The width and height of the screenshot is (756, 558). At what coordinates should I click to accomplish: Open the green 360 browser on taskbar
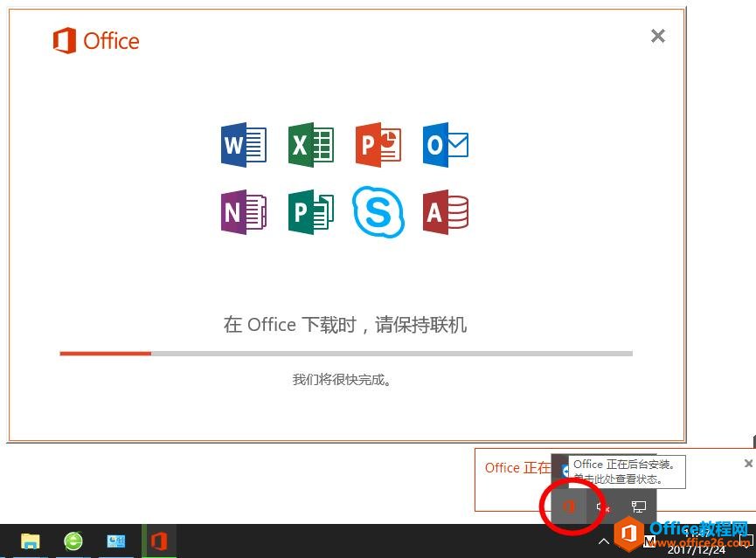tap(73, 541)
